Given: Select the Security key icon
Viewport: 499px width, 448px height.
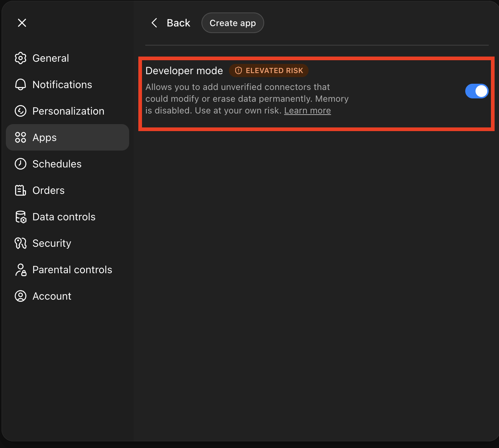Looking at the screenshot, I should pyautogui.click(x=21, y=243).
